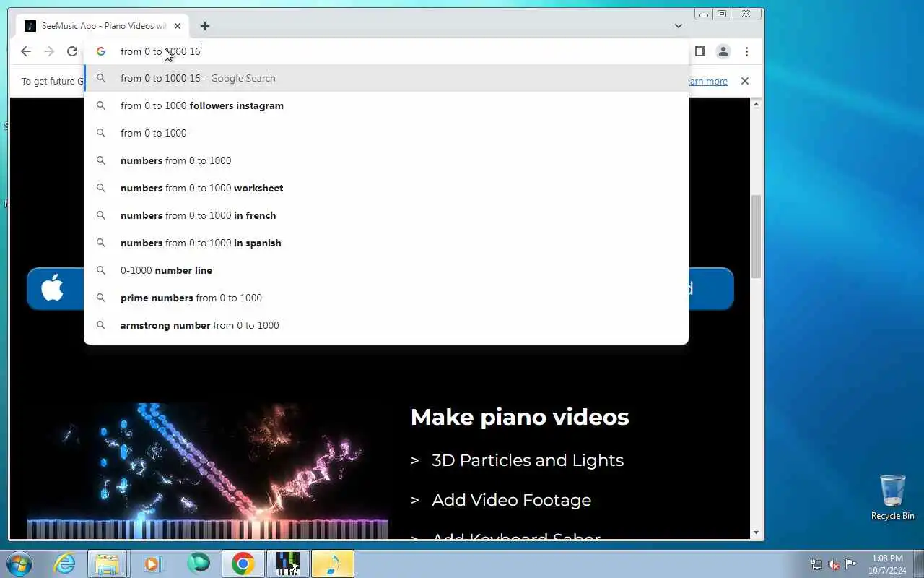Toggle the browser side panel icon

(x=699, y=51)
